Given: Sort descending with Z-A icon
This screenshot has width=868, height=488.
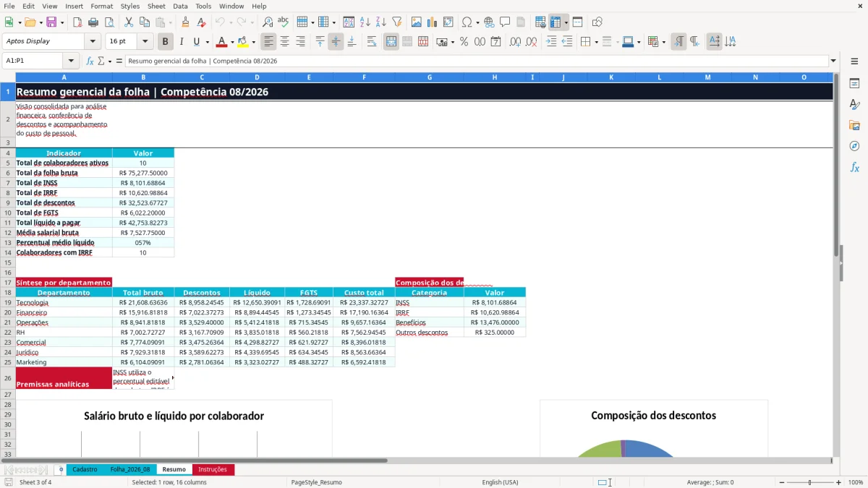Looking at the screenshot, I should pos(380,22).
